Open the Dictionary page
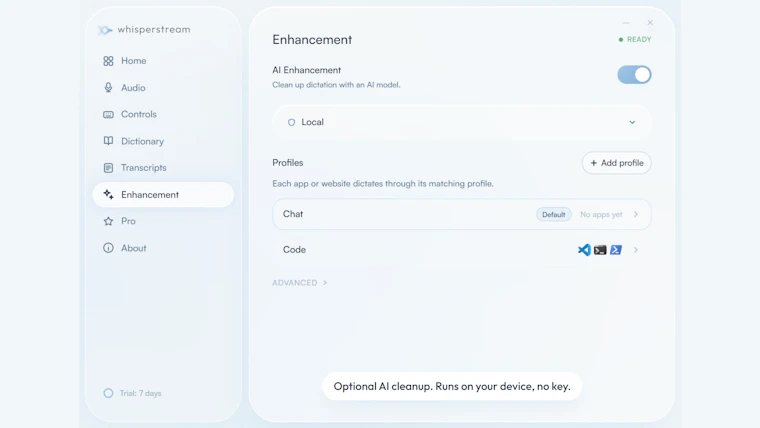The height and width of the screenshot is (428, 760). click(x=163, y=141)
